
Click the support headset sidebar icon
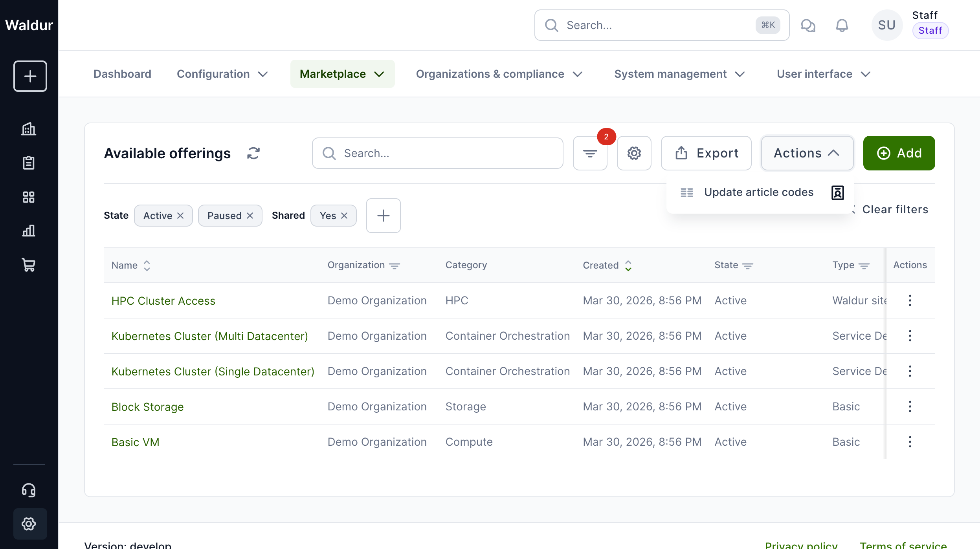click(29, 490)
